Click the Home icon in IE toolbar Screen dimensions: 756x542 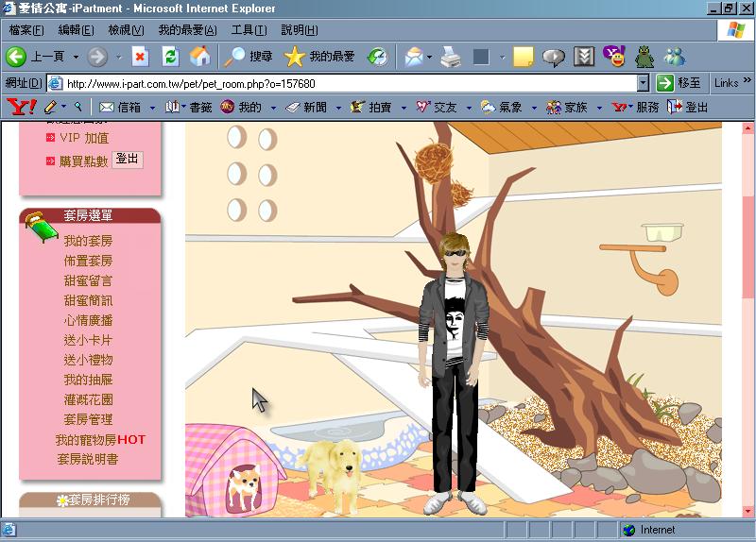click(200, 57)
